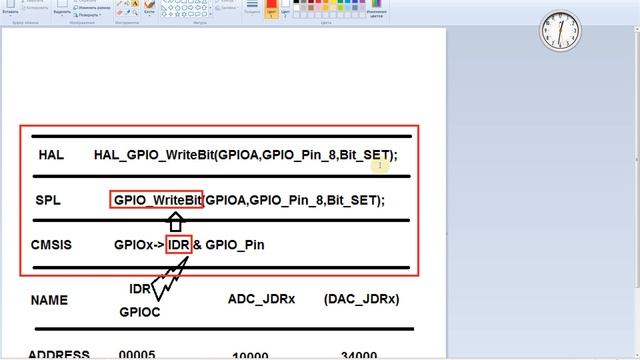Choose the diamond shape in shapes gallery
640x360 pixels.
(171, 8)
